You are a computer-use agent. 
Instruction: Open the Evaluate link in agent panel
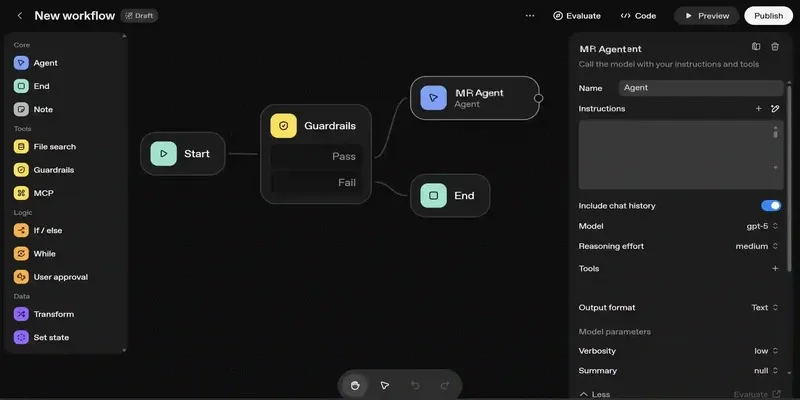pos(757,394)
